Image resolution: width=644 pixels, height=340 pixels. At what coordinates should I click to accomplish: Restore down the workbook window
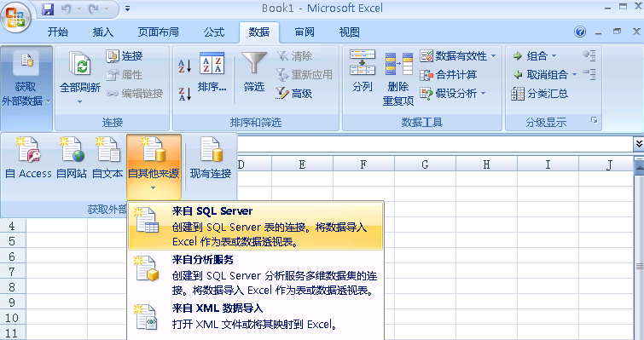pyautogui.click(x=617, y=32)
